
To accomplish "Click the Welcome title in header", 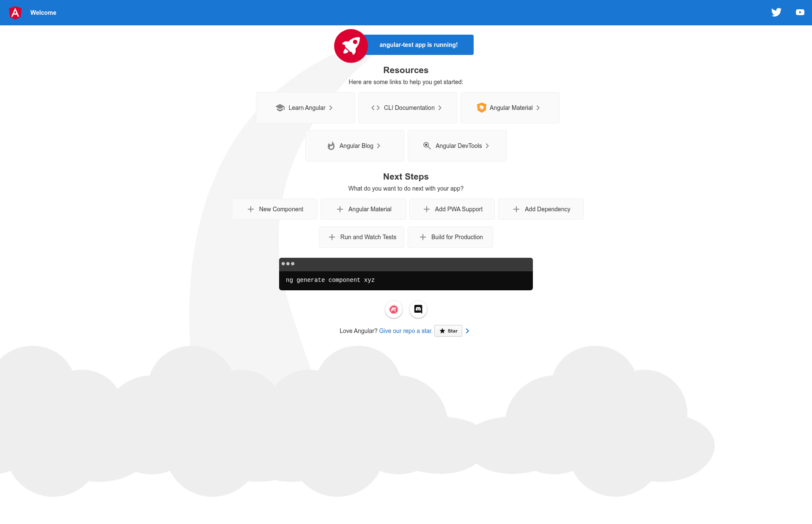I will 43,13.
